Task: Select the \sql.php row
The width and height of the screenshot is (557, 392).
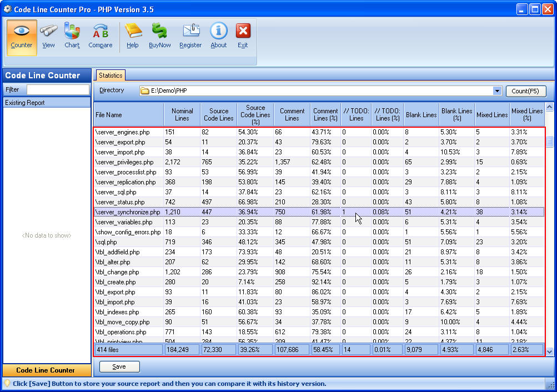Action: (319, 242)
